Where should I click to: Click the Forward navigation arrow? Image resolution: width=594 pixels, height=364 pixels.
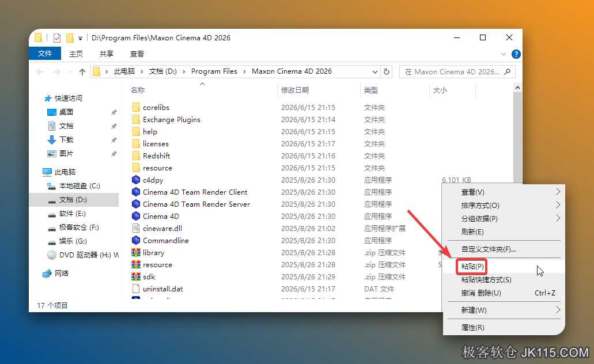click(x=57, y=71)
